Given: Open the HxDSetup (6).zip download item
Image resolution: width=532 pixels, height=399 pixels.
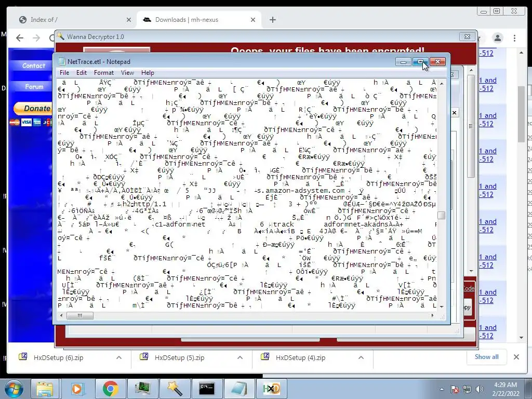Looking at the screenshot, I should [x=58, y=357].
